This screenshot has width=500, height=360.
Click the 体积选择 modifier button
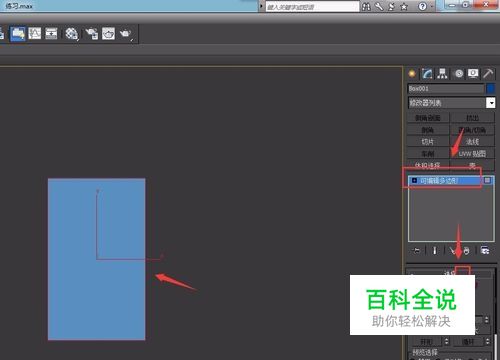[428, 165]
